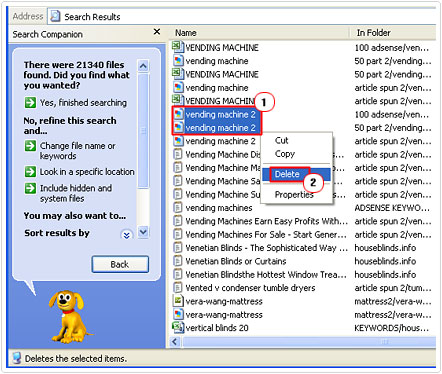The width and height of the screenshot is (442, 374).
Task: Click the Back button in Search Companion
Action: [x=120, y=264]
